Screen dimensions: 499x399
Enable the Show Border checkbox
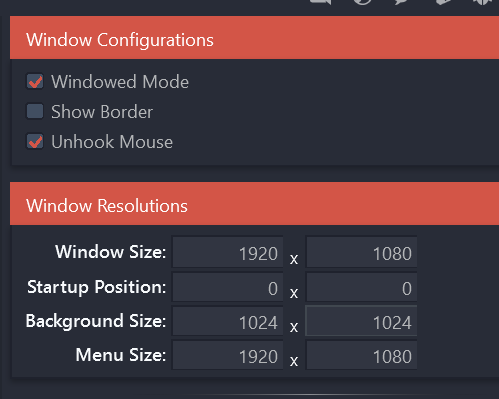(x=35, y=111)
